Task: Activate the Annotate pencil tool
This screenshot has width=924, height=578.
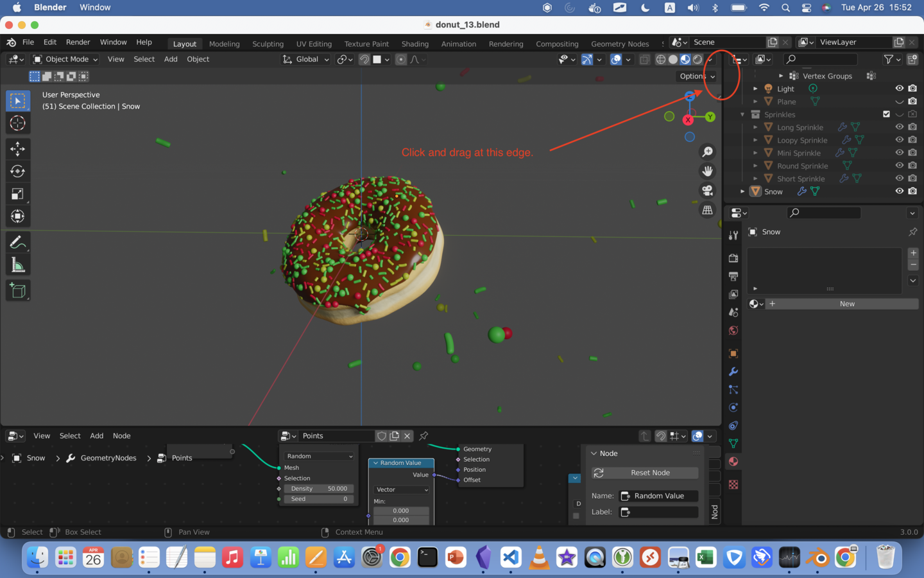Action: click(x=17, y=243)
